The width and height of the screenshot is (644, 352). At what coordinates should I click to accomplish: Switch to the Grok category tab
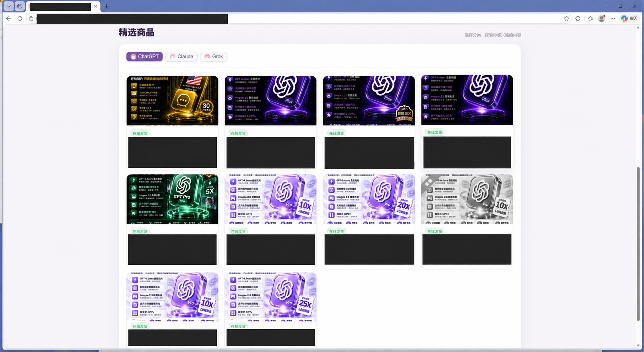click(214, 57)
